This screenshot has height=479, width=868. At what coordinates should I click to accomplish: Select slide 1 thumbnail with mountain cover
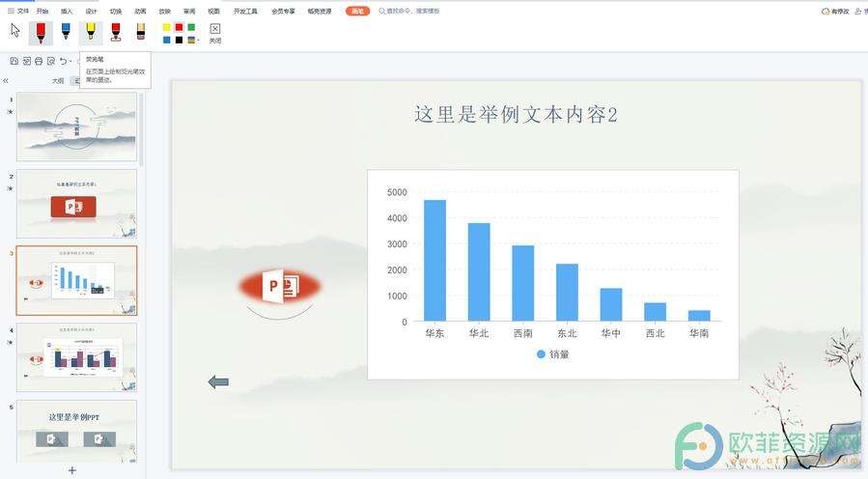(x=77, y=127)
